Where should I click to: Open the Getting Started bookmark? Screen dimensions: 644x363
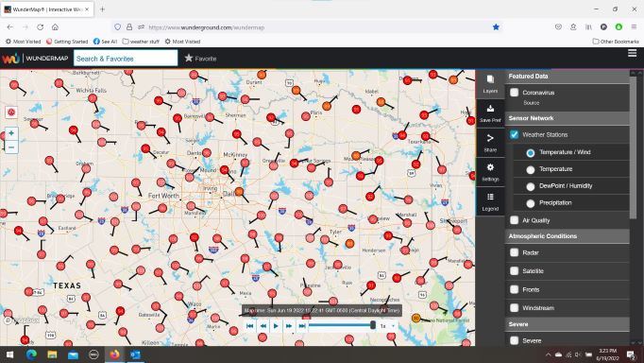click(67, 42)
